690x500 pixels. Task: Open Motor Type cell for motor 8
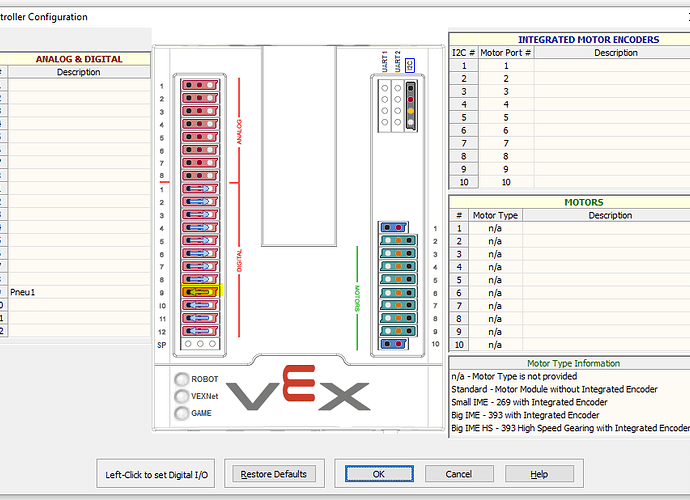point(495,319)
